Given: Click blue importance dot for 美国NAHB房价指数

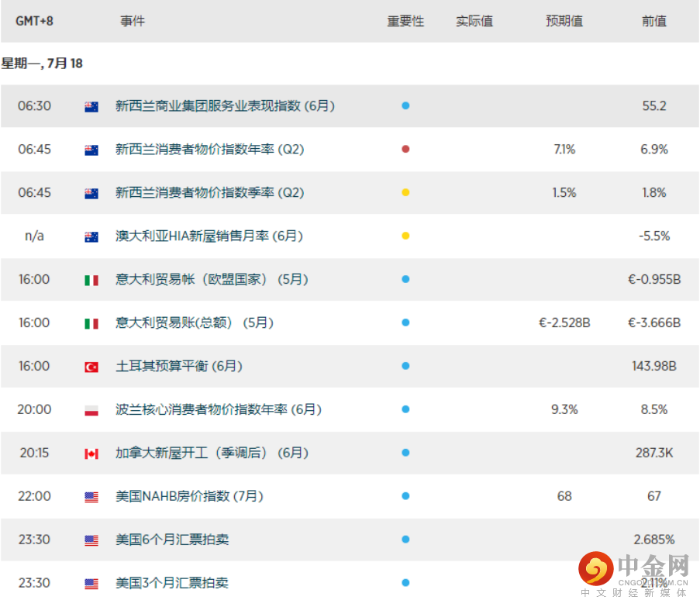Looking at the screenshot, I should pos(405,495).
